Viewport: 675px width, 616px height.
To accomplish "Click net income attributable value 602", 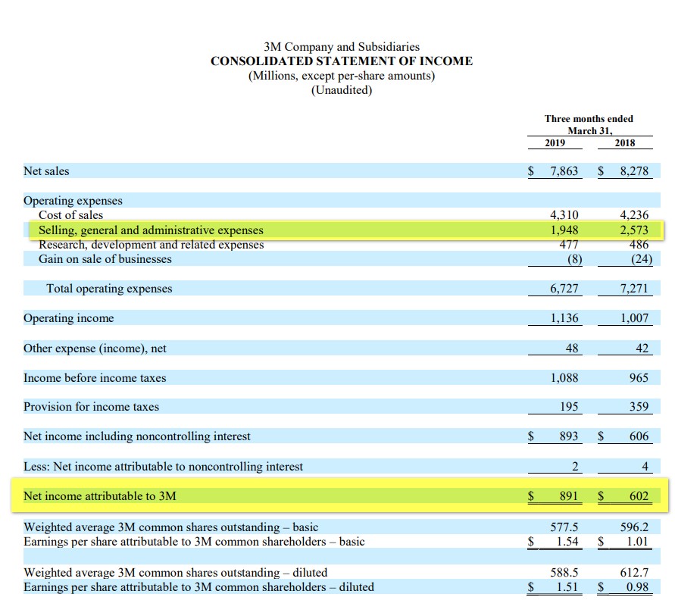I will click(639, 496).
